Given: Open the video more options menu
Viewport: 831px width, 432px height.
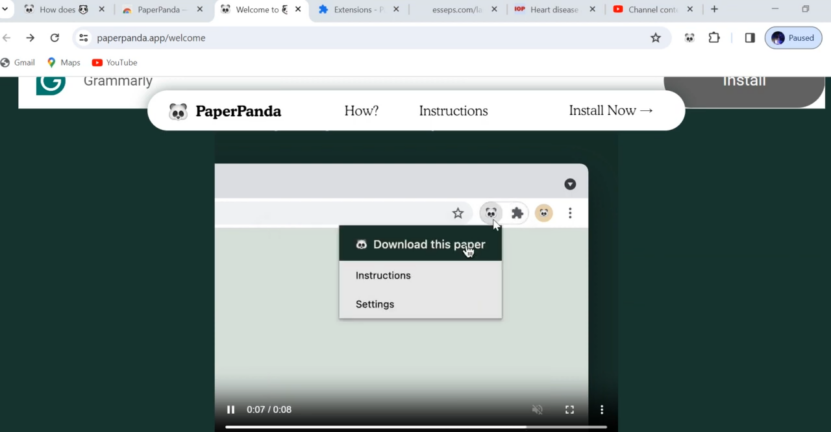Looking at the screenshot, I should point(602,410).
